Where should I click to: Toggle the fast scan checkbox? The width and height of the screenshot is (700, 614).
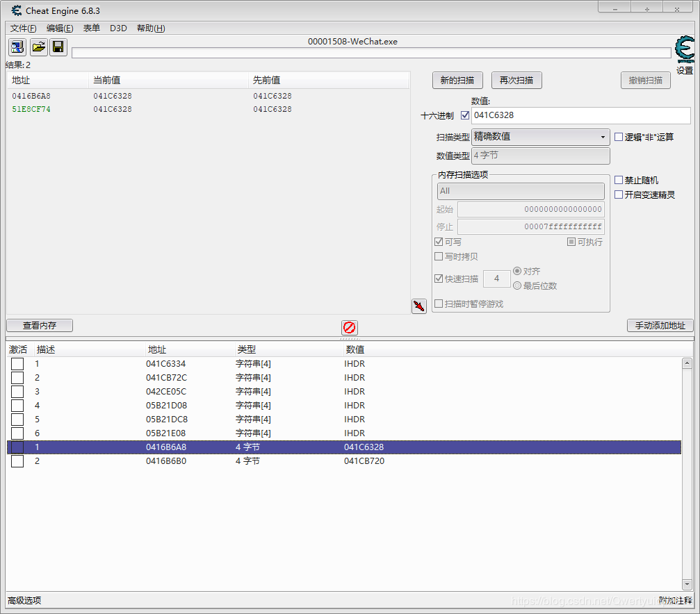click(439, 279)
